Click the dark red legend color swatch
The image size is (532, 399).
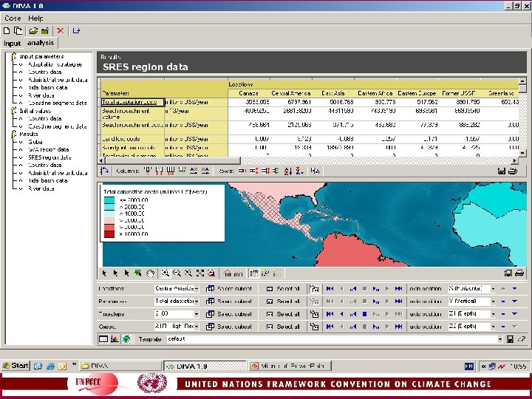pos(109,234)
